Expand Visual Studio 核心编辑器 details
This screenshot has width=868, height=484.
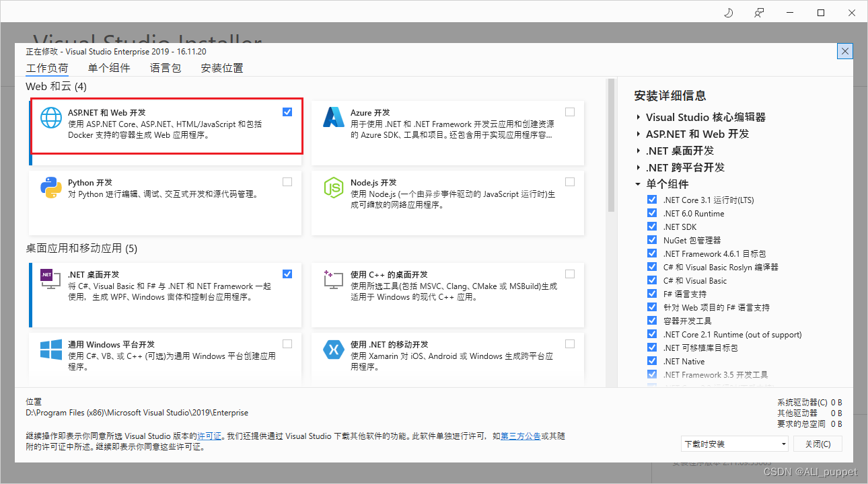(638, 117)
